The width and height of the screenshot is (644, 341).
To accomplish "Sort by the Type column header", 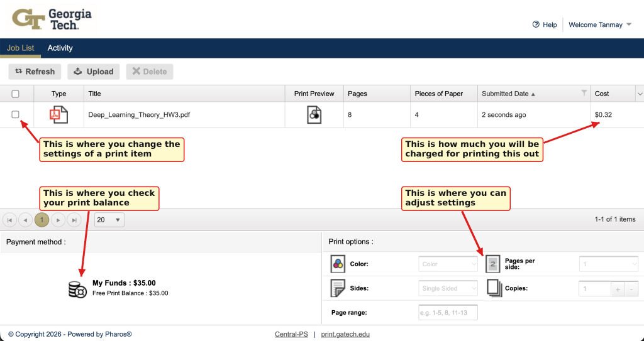I will tap(58, 94).
